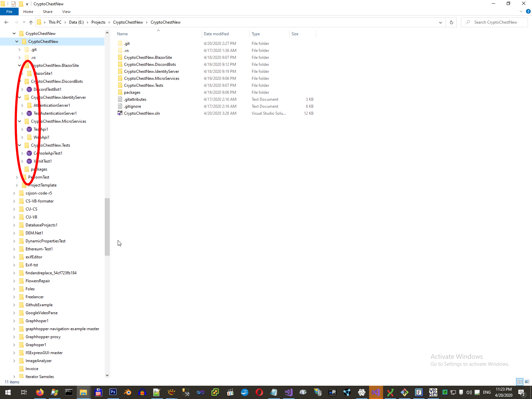Click the DiscordTestBot1 .NET project icon
The image size is (532, 399).
tap(29, 89)
